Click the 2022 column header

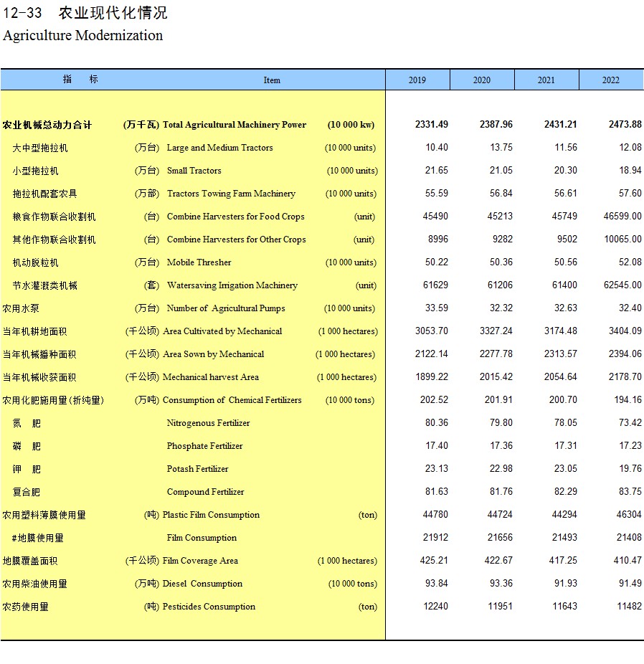tap(611, 80)
